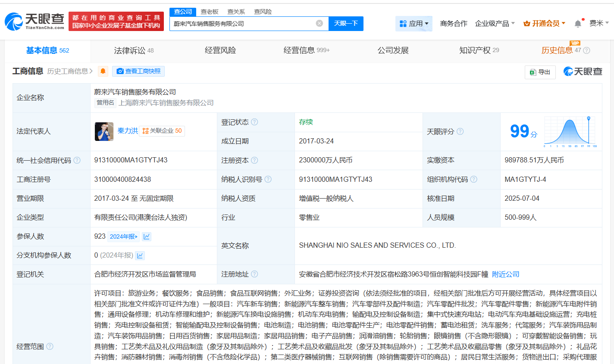Open 秦力洪 profile link
This screenshot has width=614, height=364.
pos(128,131)
